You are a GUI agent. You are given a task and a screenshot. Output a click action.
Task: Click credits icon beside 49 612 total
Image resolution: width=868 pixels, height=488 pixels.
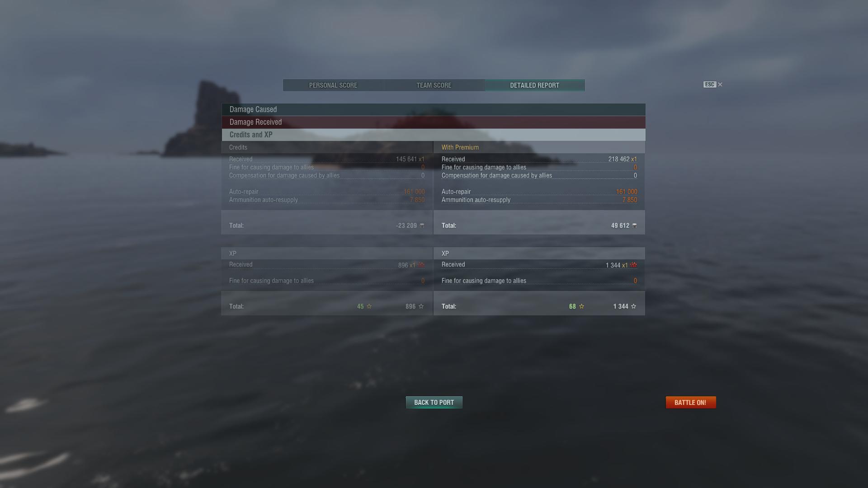click(x=635, y=225)
